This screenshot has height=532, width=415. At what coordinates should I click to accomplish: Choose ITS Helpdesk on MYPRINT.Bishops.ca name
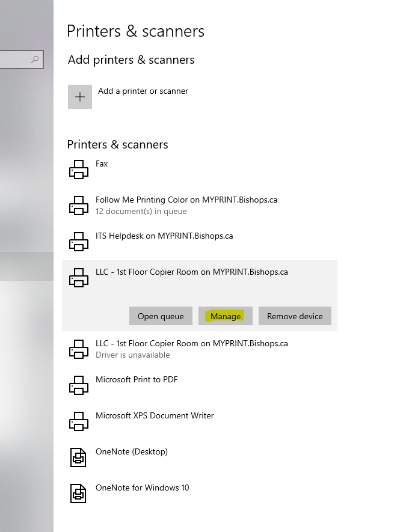(164, 236)
